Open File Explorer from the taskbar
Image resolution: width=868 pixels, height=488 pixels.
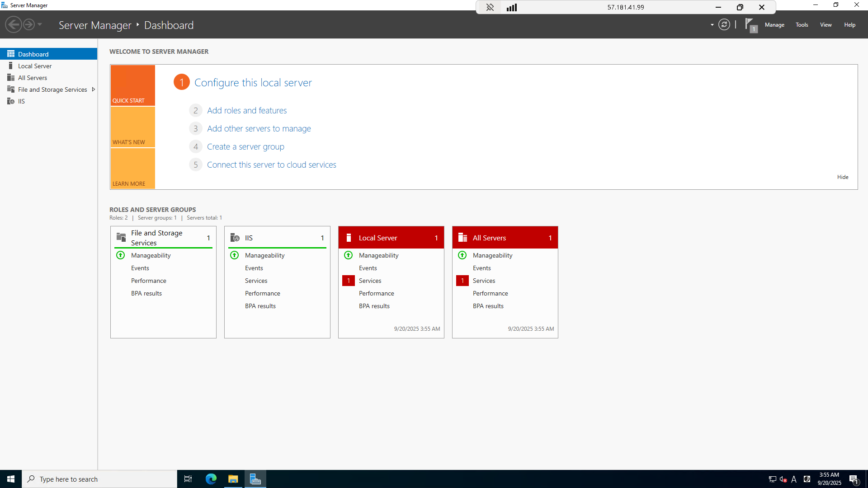(233, 479)
